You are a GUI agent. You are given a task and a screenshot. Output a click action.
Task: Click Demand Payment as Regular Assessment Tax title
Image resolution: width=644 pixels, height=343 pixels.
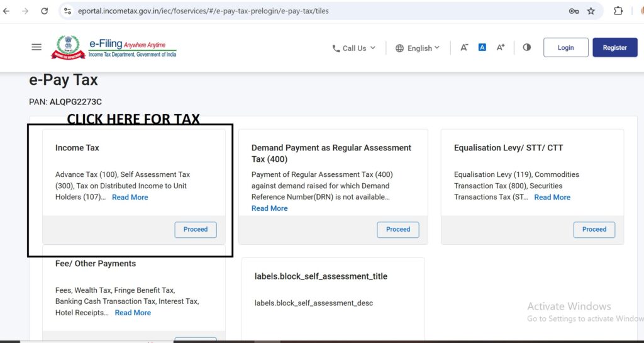point(331,153)
